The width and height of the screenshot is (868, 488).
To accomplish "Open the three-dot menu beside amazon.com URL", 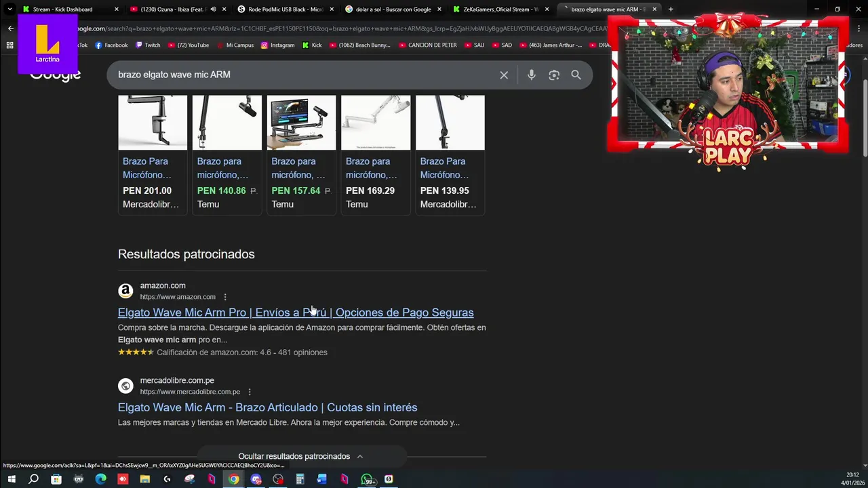I will pos(225,297).
